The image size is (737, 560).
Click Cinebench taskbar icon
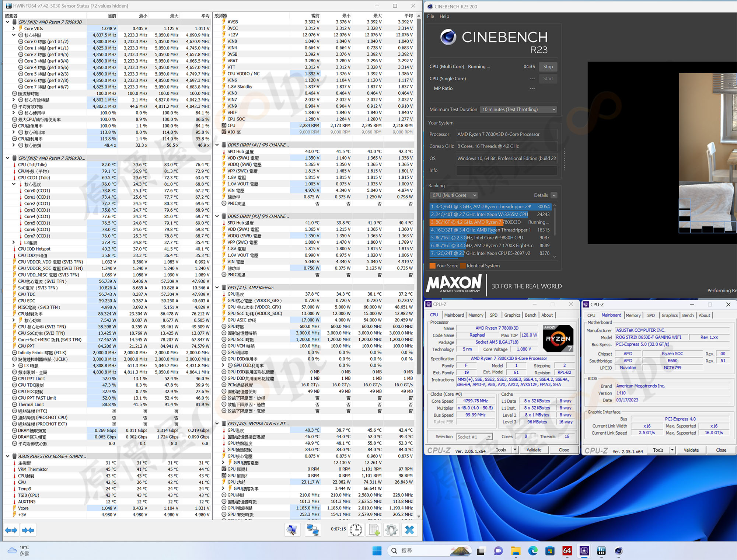coord(618,551)
